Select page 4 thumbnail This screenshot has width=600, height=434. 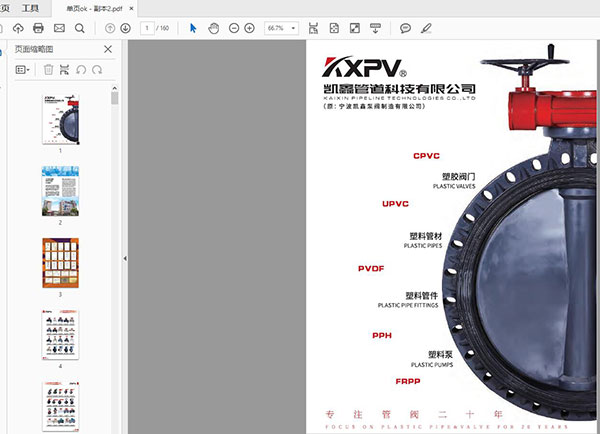[60, 335]
